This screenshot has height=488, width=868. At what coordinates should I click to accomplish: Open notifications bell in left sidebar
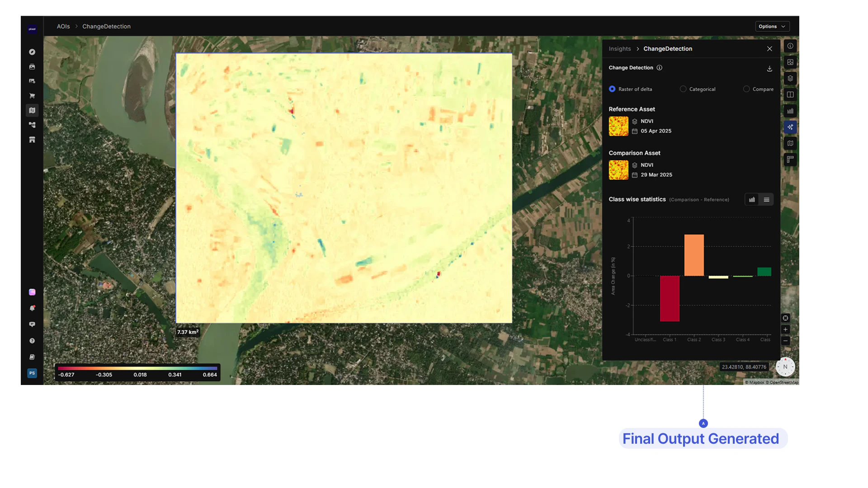[32, 308]
